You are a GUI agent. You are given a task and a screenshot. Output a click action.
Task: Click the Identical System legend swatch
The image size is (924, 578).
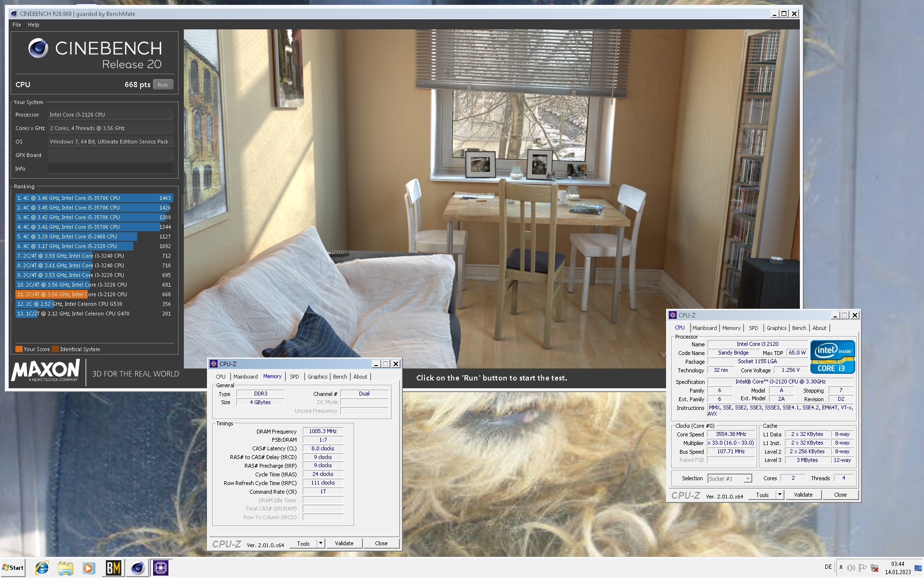point(55,349)
